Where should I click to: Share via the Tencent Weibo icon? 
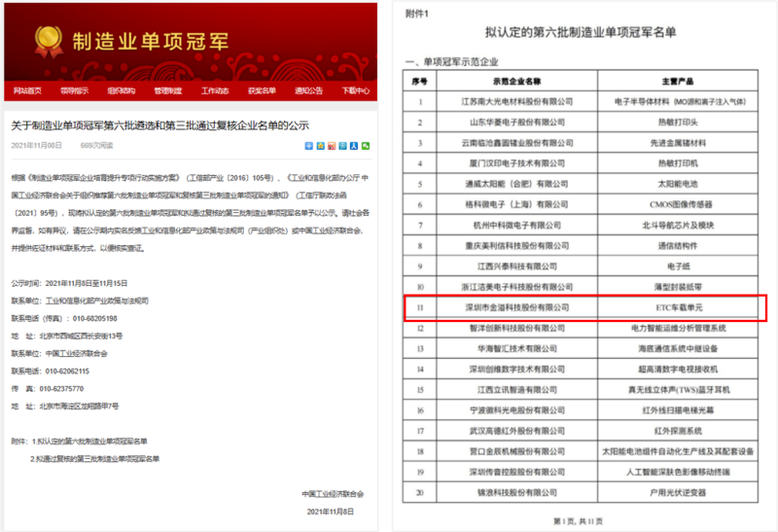343,146
